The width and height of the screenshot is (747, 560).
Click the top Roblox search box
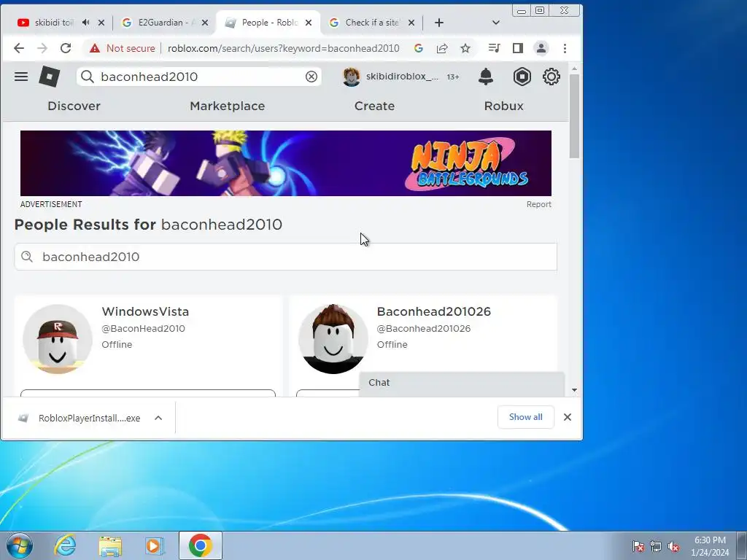198,77
